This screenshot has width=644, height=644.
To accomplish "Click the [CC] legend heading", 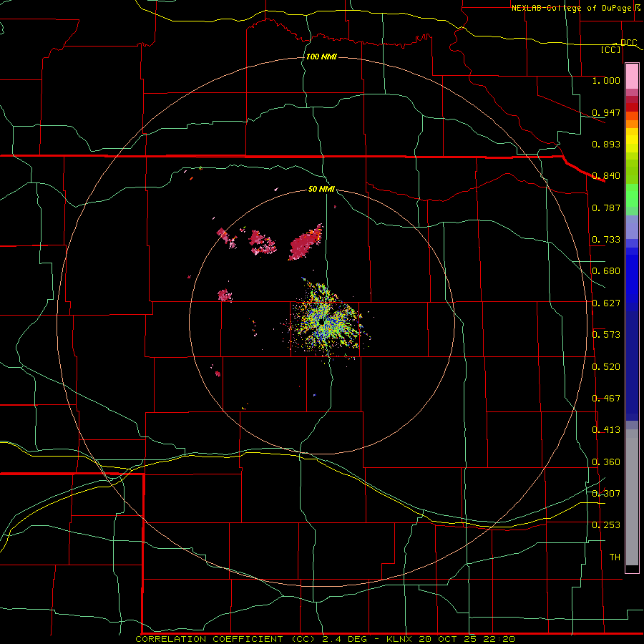I will 611,49.
